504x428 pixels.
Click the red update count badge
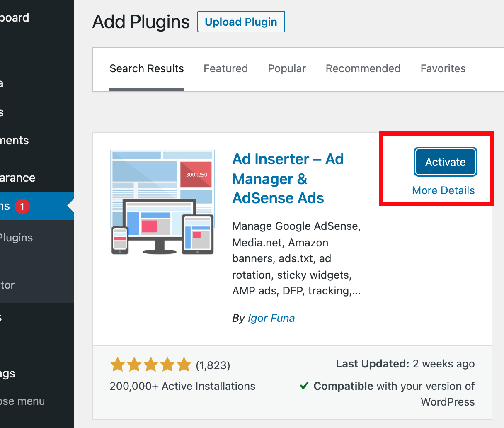[x=22, y=206]
